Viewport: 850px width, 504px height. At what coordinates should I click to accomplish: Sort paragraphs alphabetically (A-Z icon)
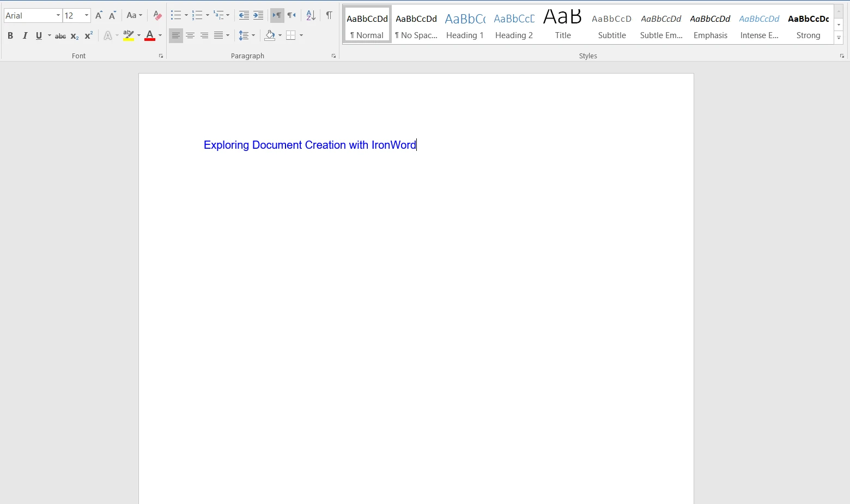(x=311, y=16)
